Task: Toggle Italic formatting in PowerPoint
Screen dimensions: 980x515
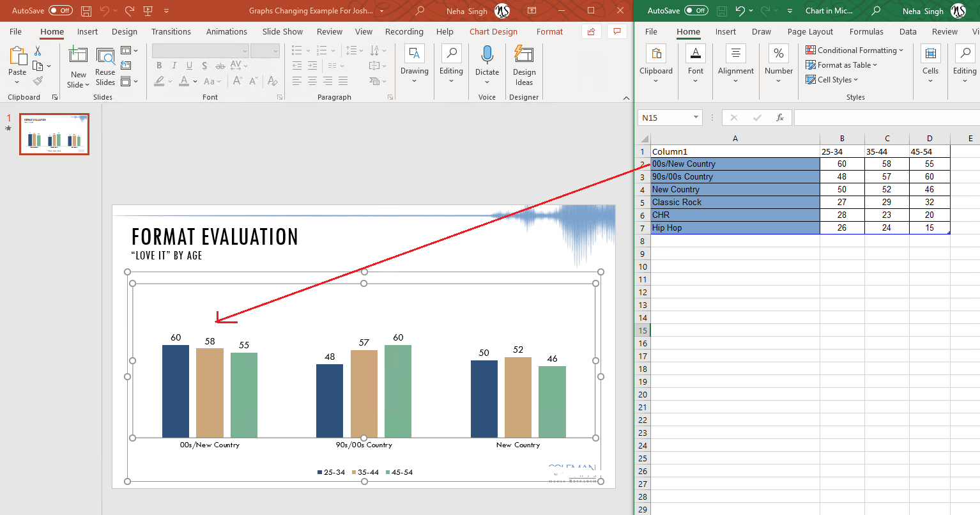Action: (x=174, y=65)
